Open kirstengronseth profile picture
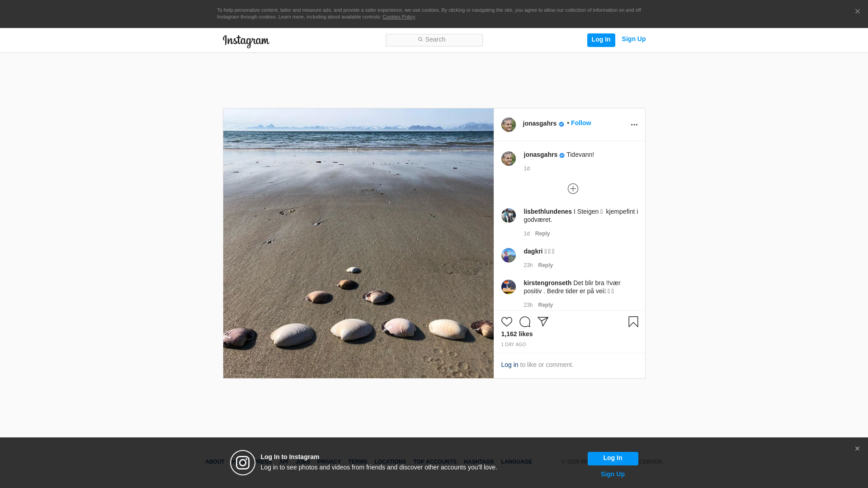 click(509, 287)
